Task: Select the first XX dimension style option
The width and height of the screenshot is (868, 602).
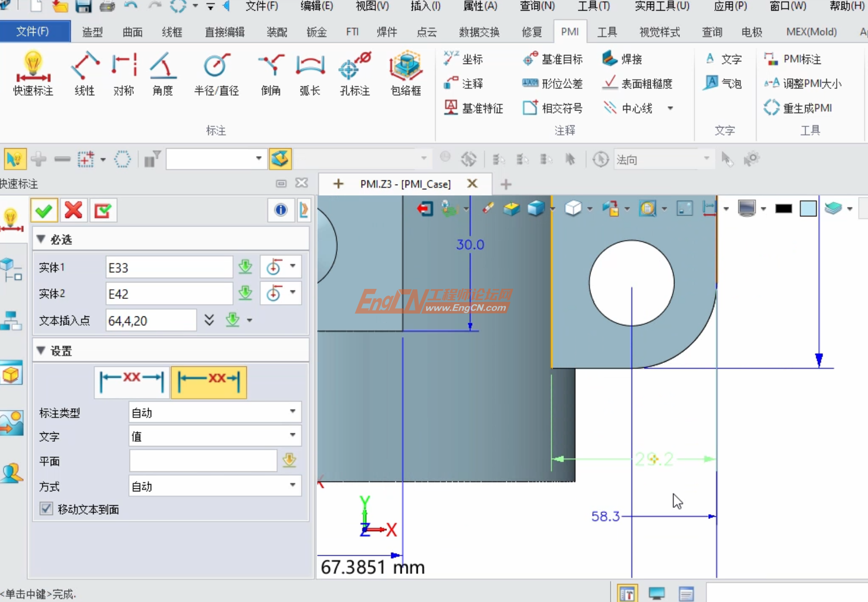Action: [x=131, y=381]
